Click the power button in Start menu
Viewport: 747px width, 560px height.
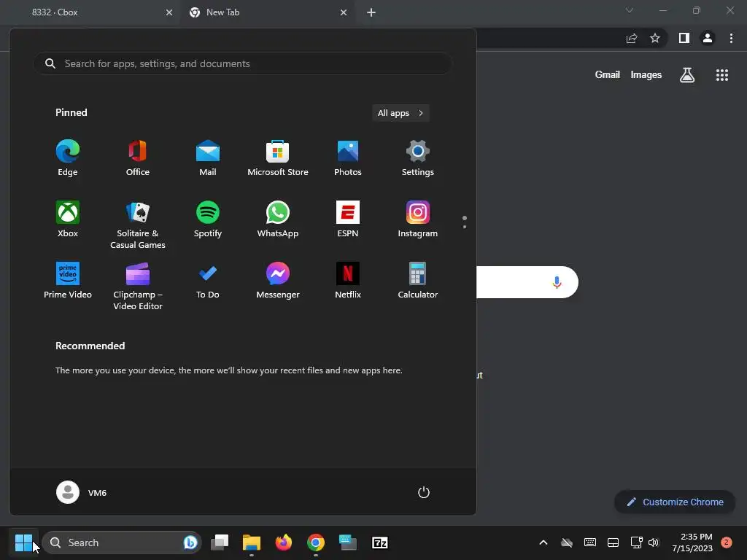tap(424, 492)
